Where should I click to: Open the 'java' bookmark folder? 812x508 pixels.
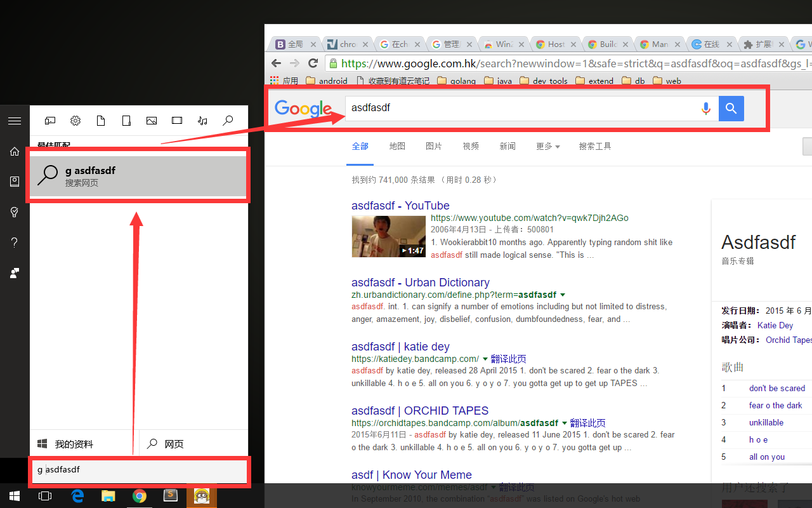coord(498,81)
